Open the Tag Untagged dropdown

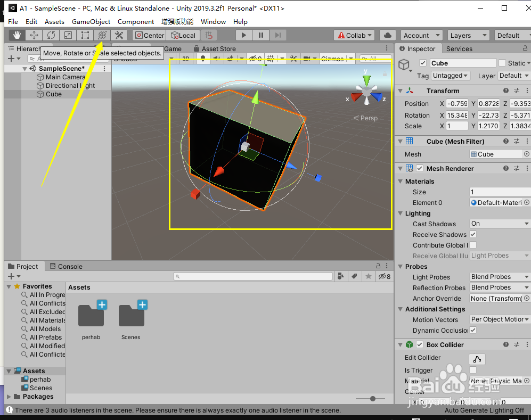click(x=451, y=76)
